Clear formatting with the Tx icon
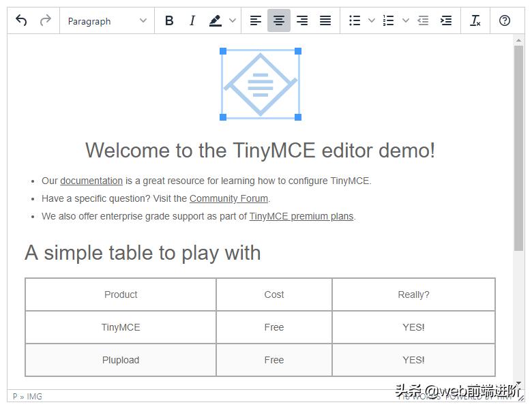 (x=475, y=20)
